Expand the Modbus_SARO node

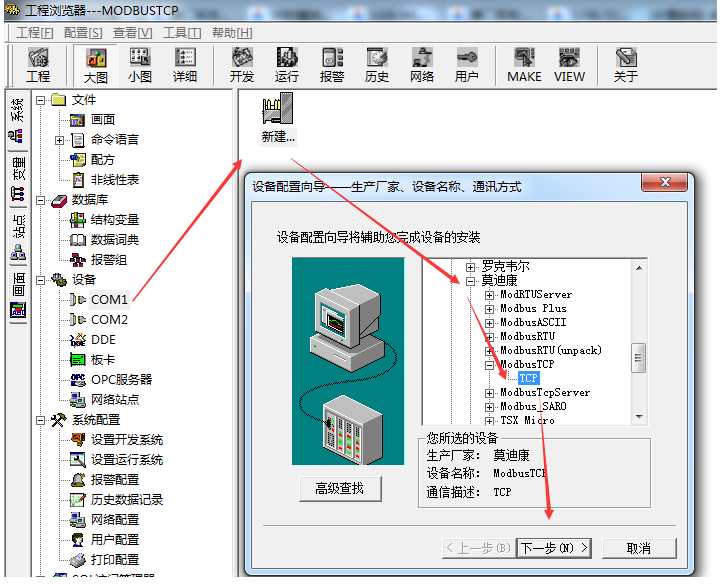point(489,407)
